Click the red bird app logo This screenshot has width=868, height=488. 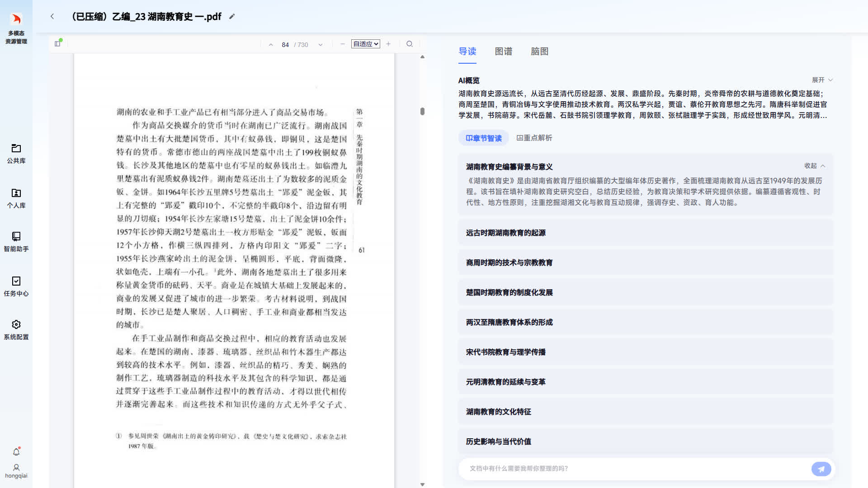tap(16, 19)
